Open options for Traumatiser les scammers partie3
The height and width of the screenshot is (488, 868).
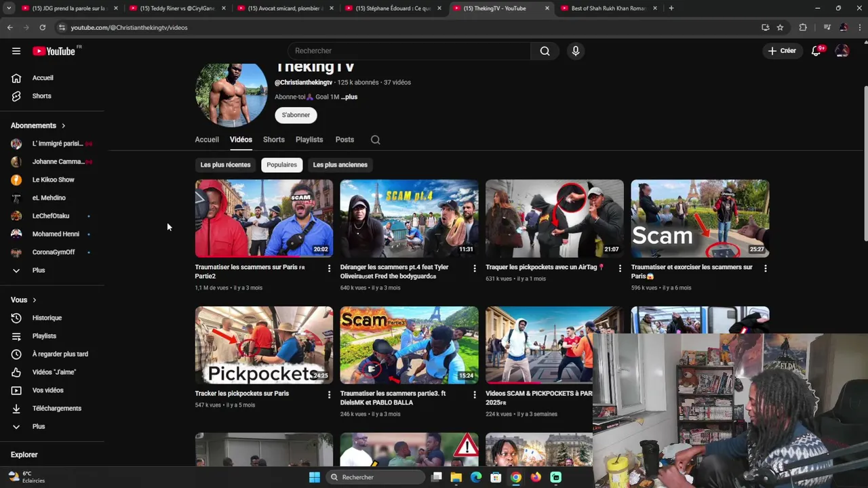pos(475,394)
